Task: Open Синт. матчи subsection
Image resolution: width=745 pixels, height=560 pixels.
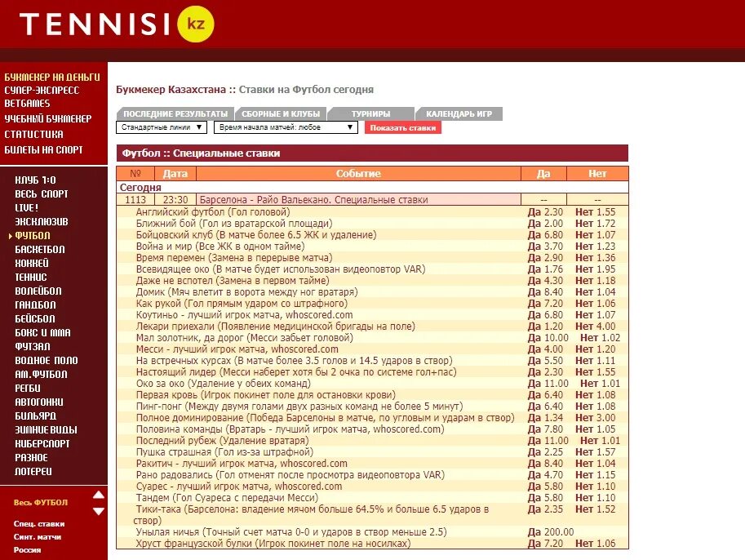Action: point(38,536)
